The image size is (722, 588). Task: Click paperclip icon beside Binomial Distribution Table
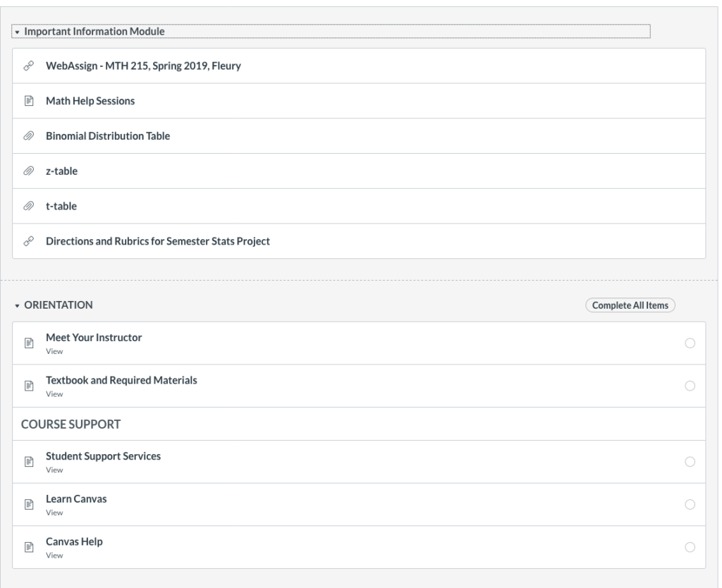click(29, 137)
